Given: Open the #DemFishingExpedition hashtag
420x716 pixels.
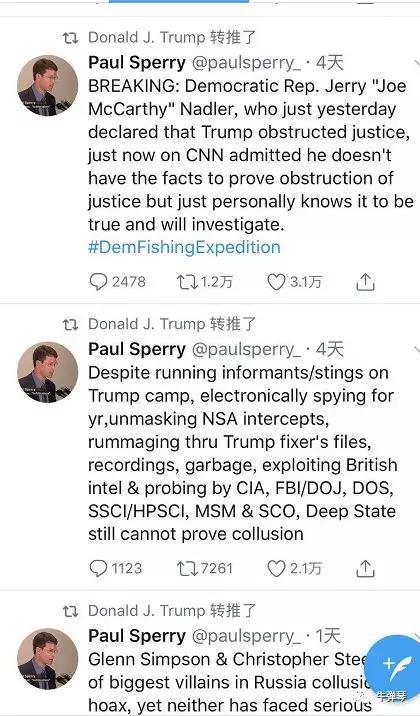Looking at the screenshot, I should 184,247.
